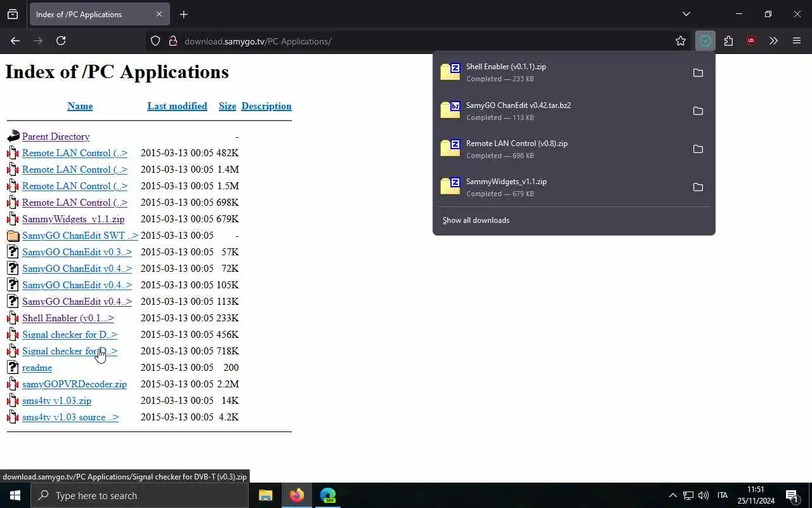The image size is (812, 508).
Task: Sort listing by Last modified
Action: 177,106
